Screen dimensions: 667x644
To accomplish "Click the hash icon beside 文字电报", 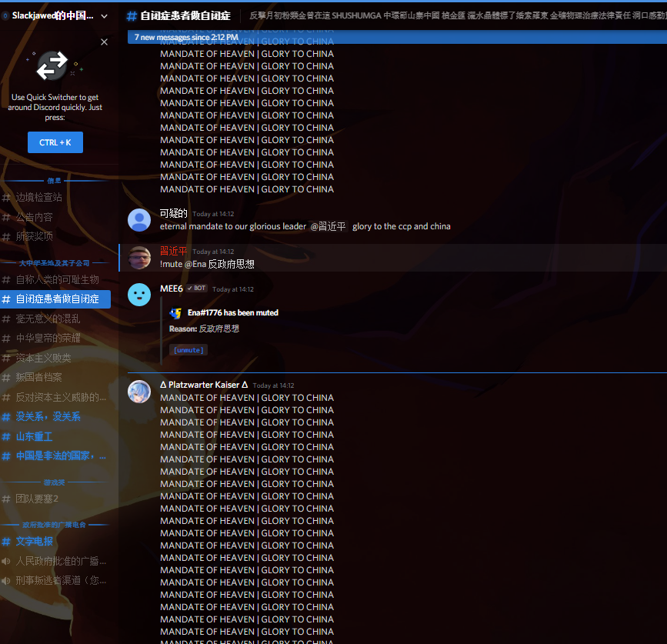I will click(6, 541).
